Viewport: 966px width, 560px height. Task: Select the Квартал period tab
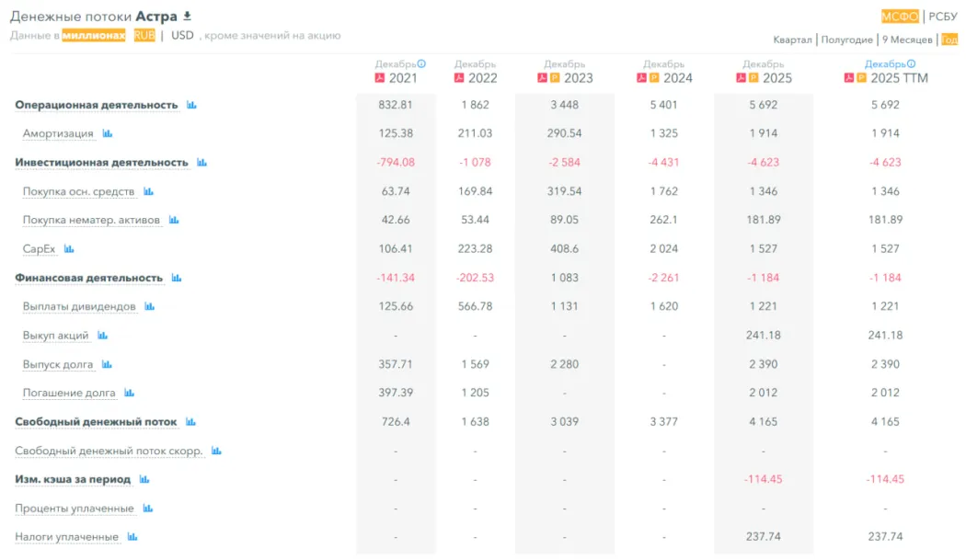792,40
